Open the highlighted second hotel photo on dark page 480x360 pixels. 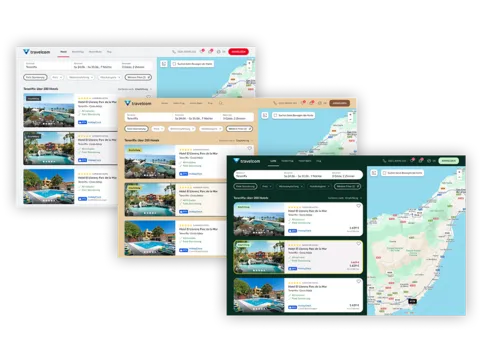[259, 257]
